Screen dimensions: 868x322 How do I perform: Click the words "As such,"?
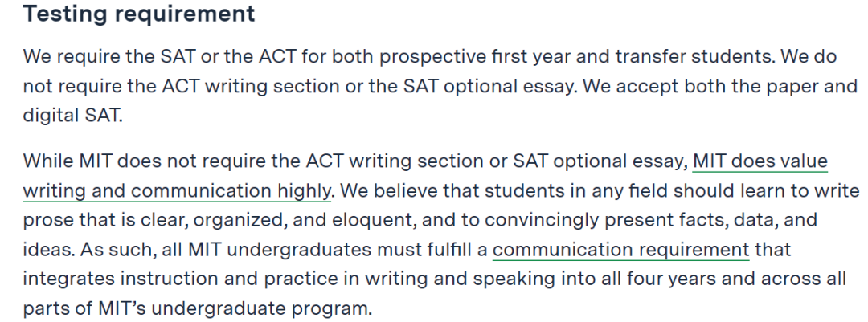click(117, 250)
